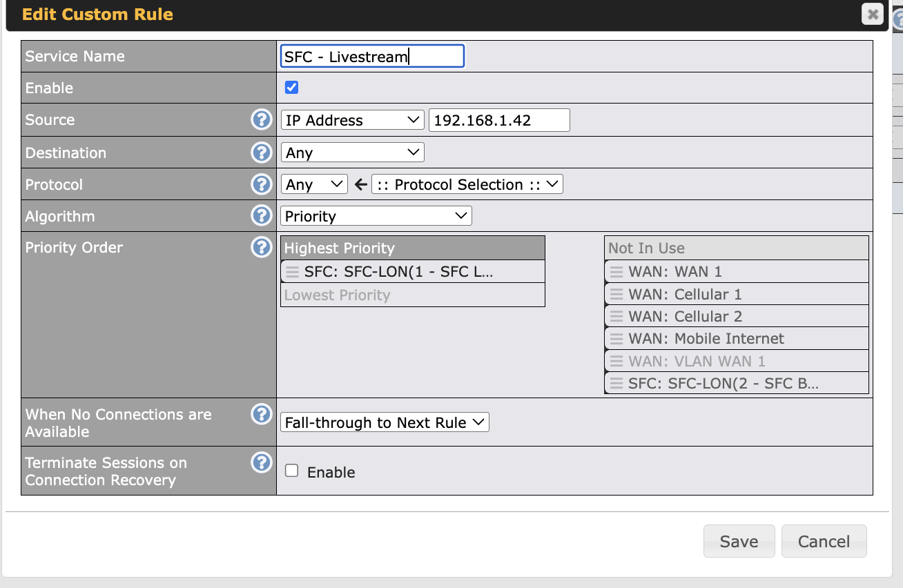Enable Terminate Sessions on Connection Recovery
Viewport: 903px width, 588px height.
click(x=292, y=471)
